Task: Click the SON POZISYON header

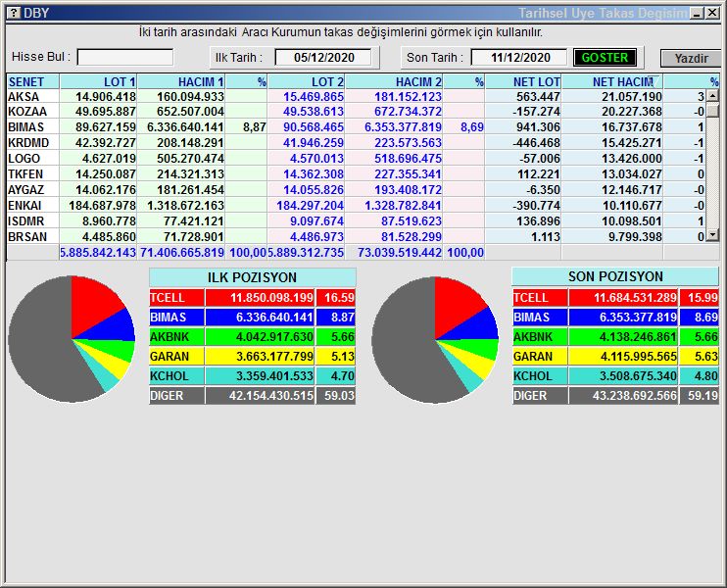Action: [x=615, y=276]
